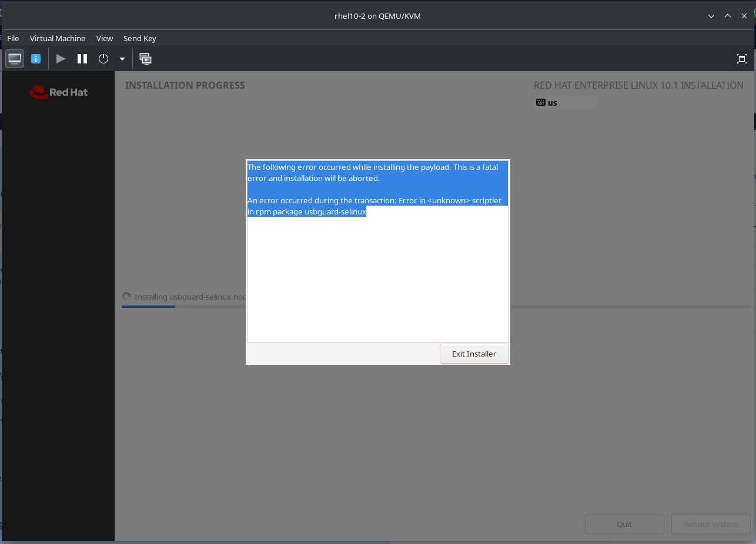Click 'The following error occurred' message line
The image size is (756, 544).
click(373, 167)
